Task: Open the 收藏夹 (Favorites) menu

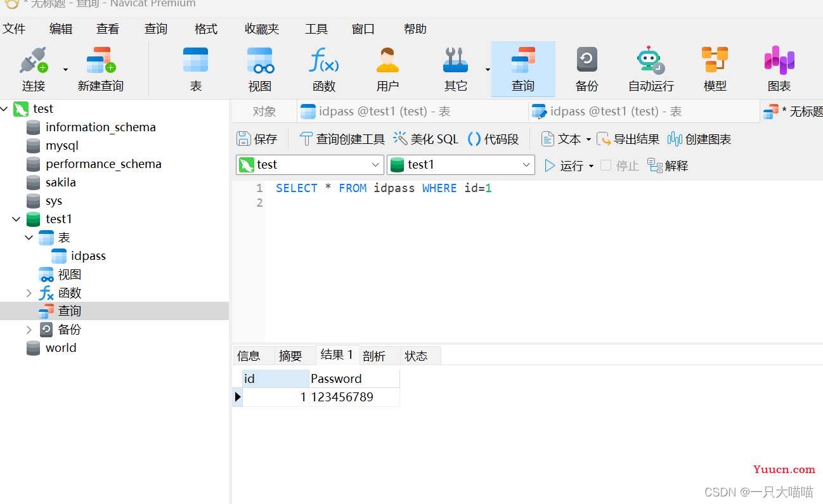Action: click(x=262, y=29)
